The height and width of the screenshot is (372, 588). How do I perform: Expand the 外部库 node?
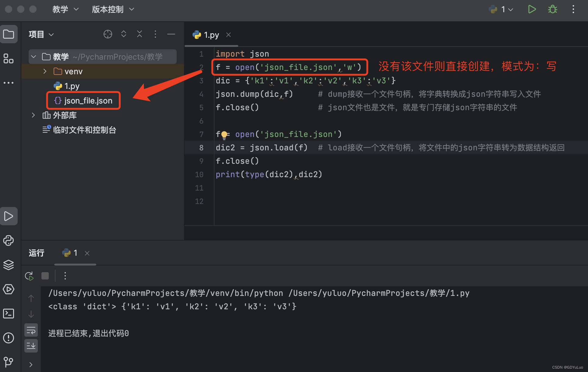[34, 115]
